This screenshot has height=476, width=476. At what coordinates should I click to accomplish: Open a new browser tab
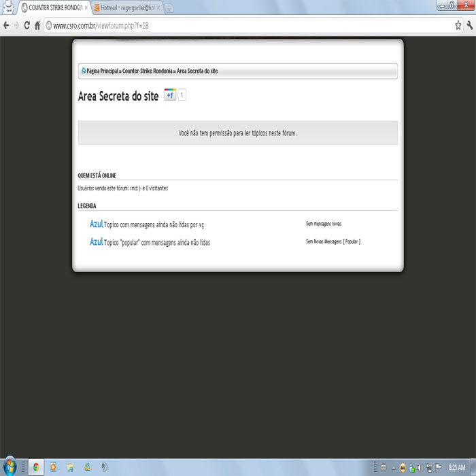click(169, 8)
